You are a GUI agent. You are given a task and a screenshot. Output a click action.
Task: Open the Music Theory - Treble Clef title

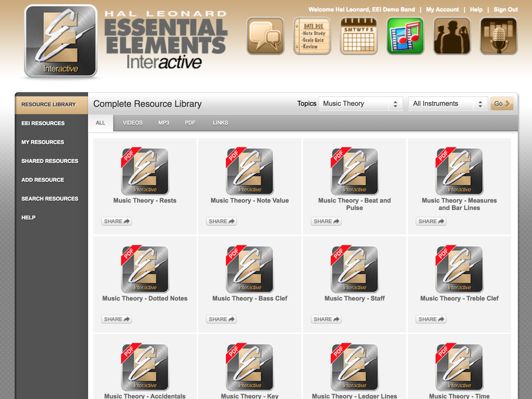tap(459, 298)
